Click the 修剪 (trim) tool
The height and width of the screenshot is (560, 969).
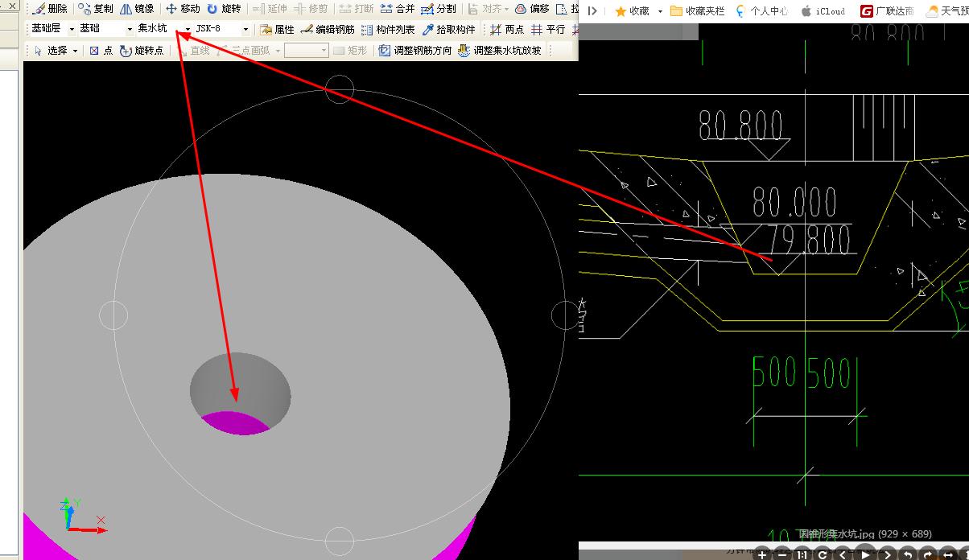(x=311, y=9)
